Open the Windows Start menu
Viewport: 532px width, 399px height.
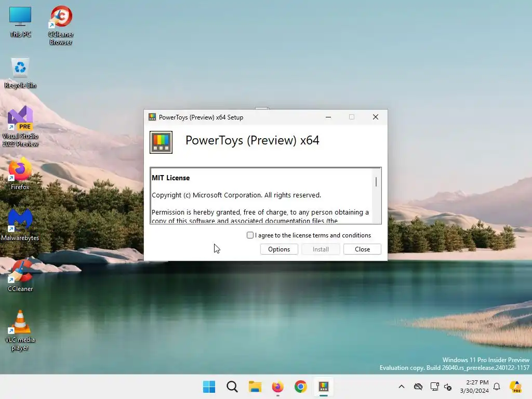coord(209,387)
